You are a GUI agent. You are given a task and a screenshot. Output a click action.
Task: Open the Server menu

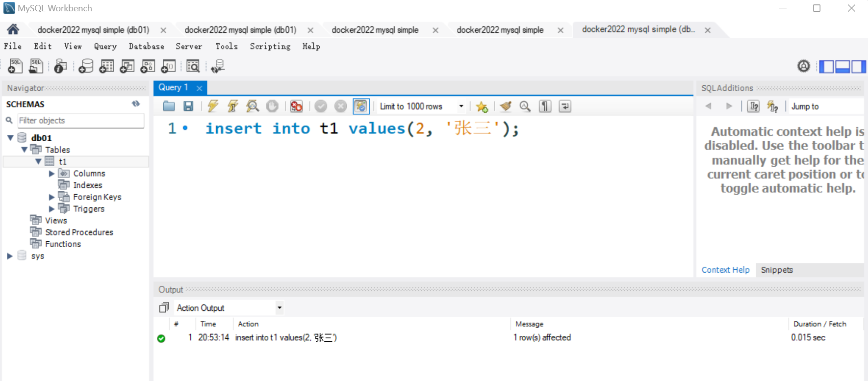pyautogui.click(x=189, y=46)
